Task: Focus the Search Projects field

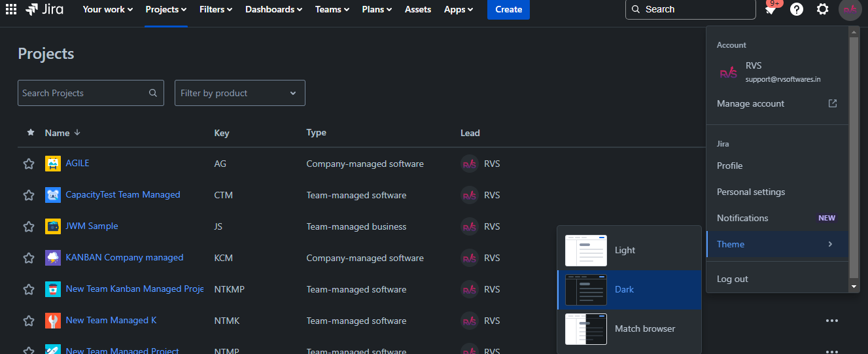Action: [90, 93]
